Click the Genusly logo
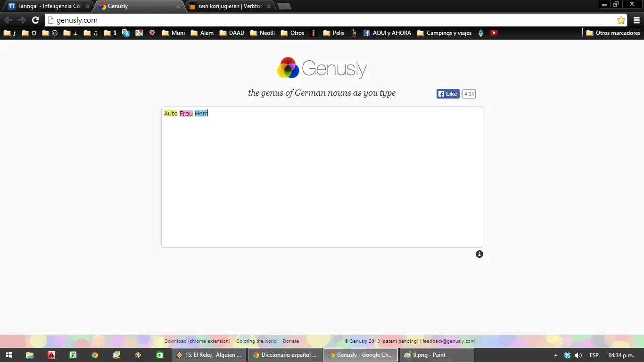The image size is (644, 362). 322,68
